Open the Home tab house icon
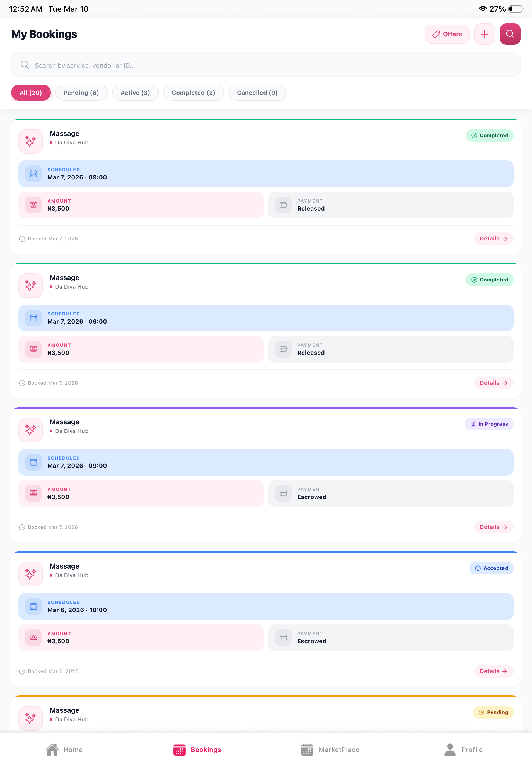Screen dimensions: 532x766 [x=52, y=749]
